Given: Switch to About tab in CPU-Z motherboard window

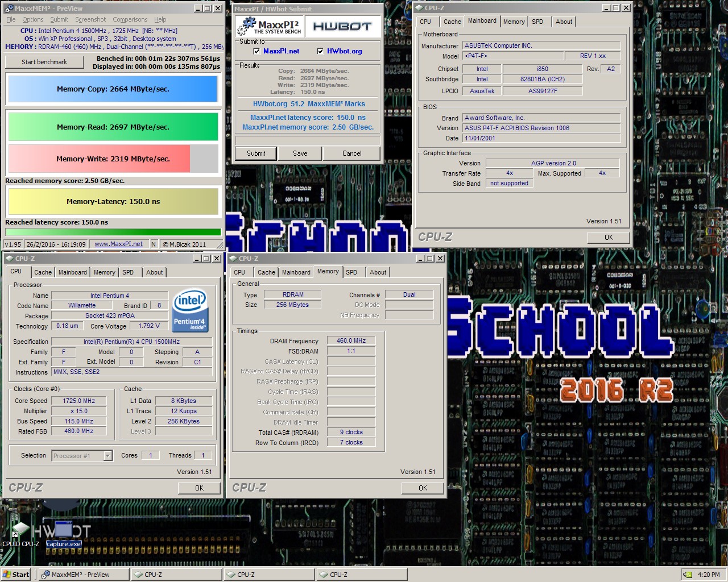Looking at the screenshot, I should (x=564, y=22).
